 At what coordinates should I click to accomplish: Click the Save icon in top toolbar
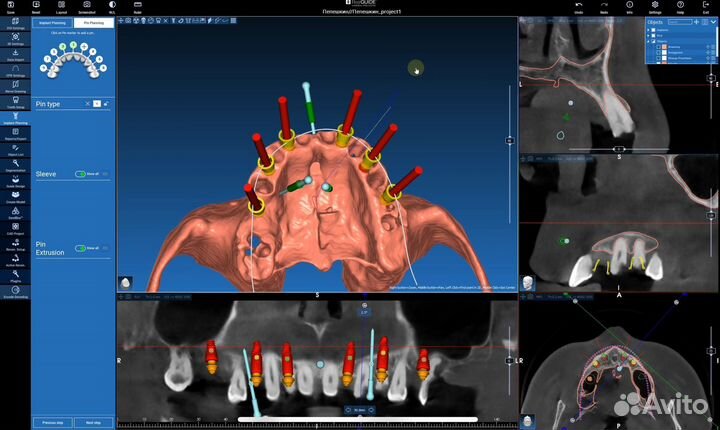tap(9, 7)
